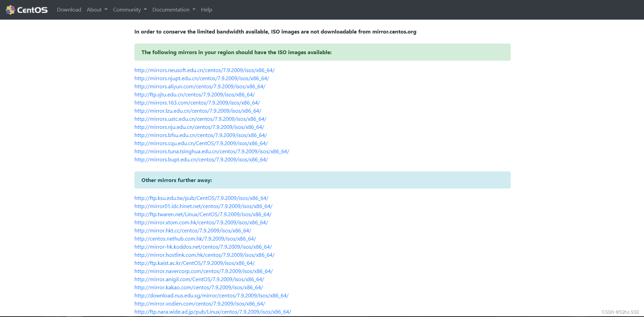
Task: Open the mirrors.aliyun.com mirror link
Action: click(x=200, y=87)
